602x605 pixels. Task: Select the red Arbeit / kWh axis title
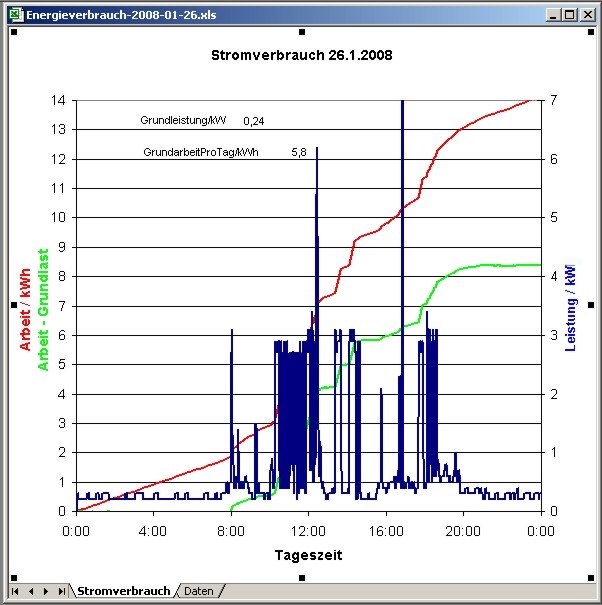(26, 310)
